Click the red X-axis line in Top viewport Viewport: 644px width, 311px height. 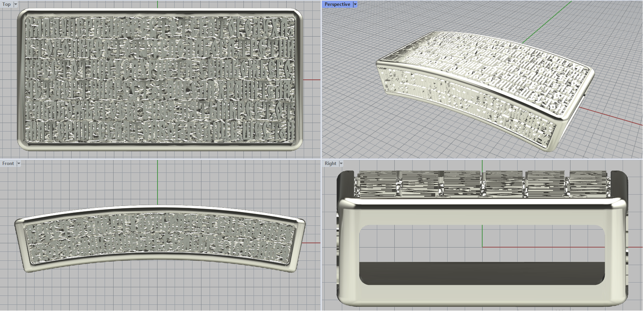point(312,80)
